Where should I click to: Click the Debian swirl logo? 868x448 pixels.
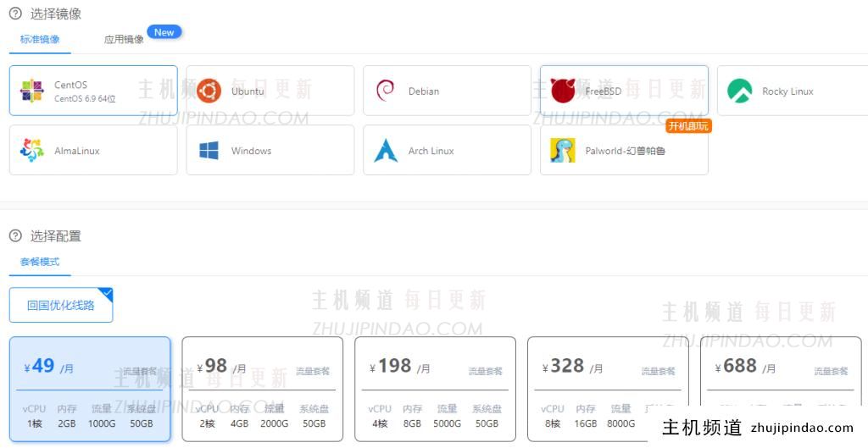coord(385,91)
